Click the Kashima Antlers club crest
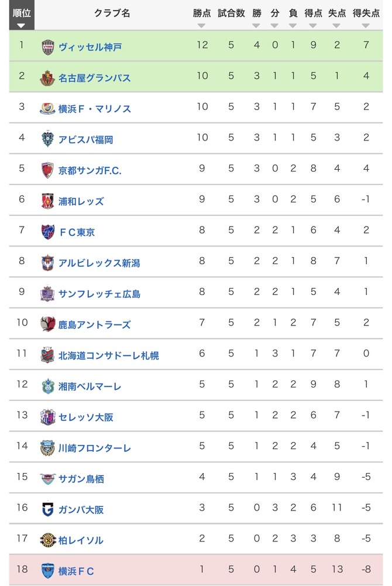This screenshot has height=586, width=392. pos(48,324)
